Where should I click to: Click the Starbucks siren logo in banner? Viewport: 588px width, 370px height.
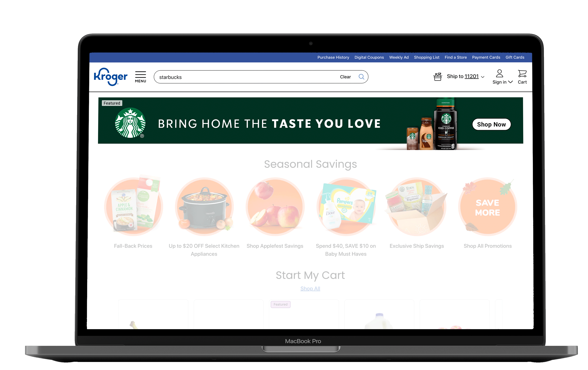tap(130, 123)
